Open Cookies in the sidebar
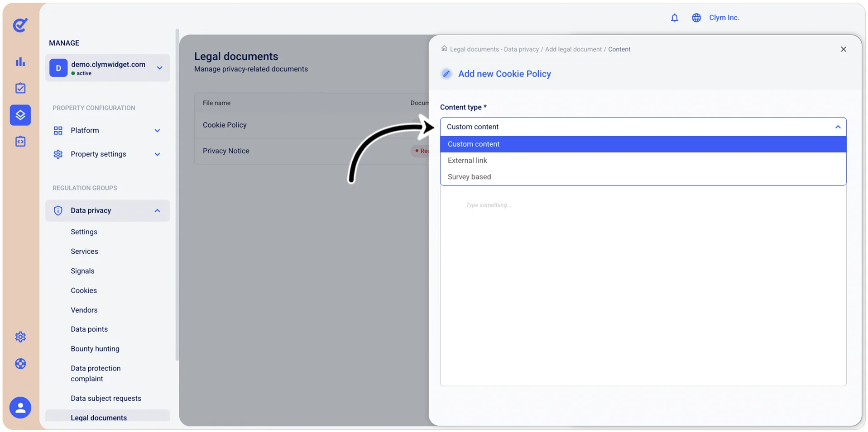 84,290
